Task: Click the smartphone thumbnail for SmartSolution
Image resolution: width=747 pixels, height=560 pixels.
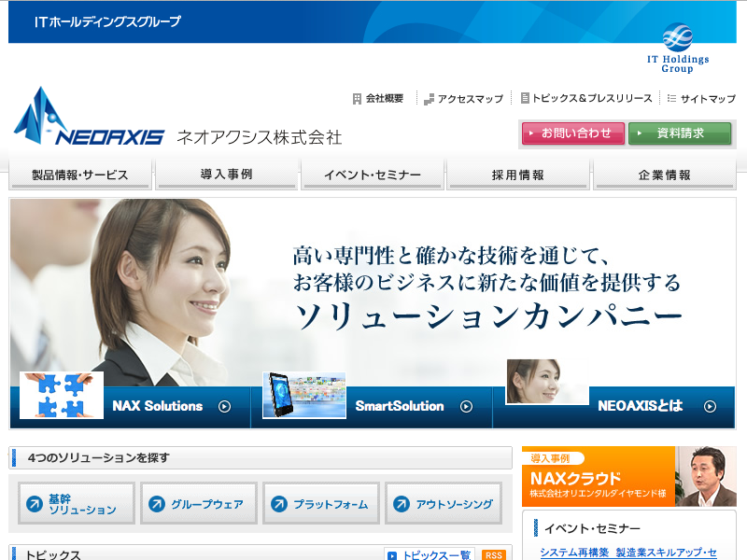Action: click(x=304, y=395)
